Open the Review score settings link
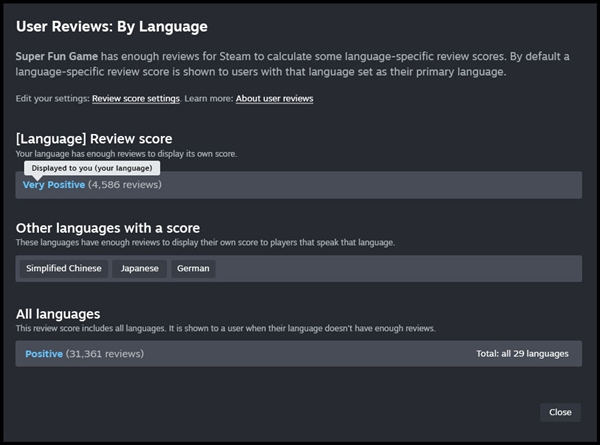600x445 pixels. pos(136,99)
